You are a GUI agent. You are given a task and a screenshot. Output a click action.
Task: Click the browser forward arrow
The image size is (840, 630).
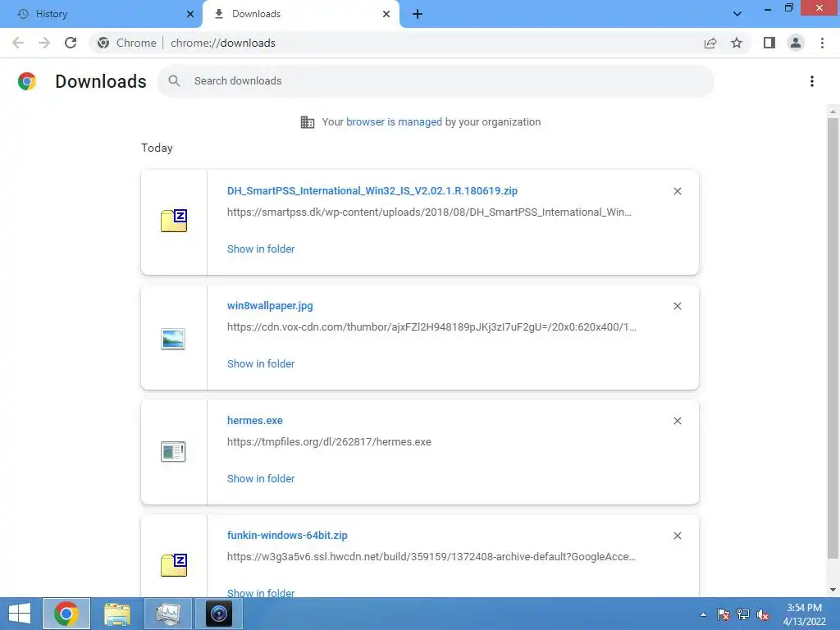[44, 43]
